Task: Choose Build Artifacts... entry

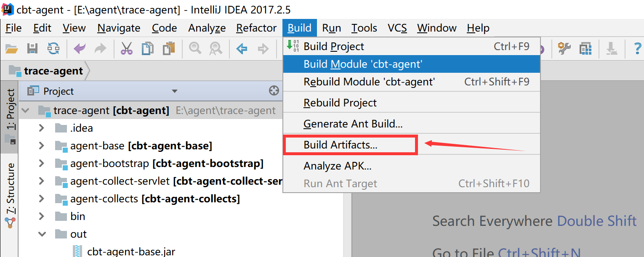Action: click(412, 145)
